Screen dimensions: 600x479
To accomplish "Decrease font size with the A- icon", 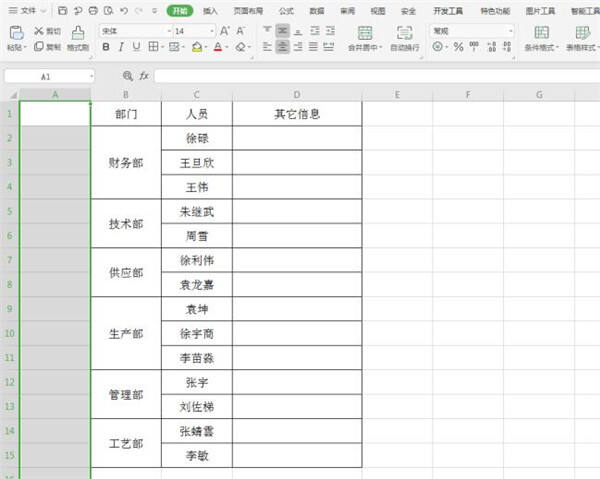I will click(240, 31).
